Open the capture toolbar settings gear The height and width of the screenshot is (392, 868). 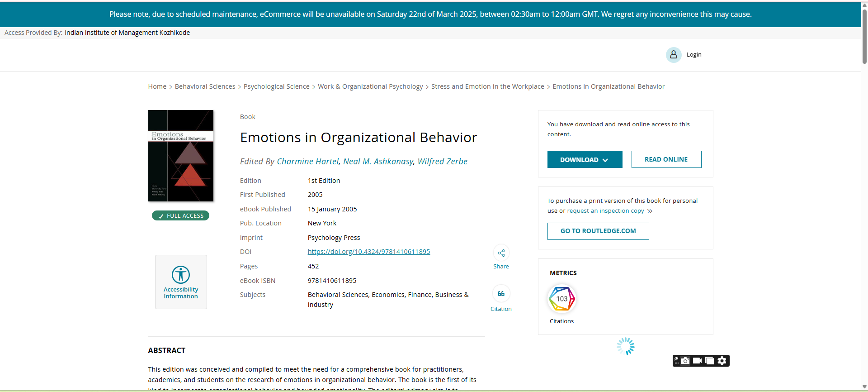pos(722,361)
